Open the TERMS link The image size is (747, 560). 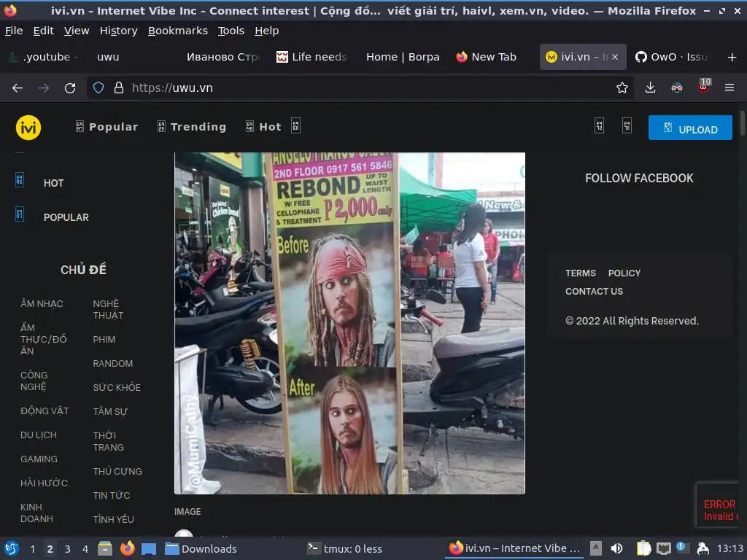[580, 273]
